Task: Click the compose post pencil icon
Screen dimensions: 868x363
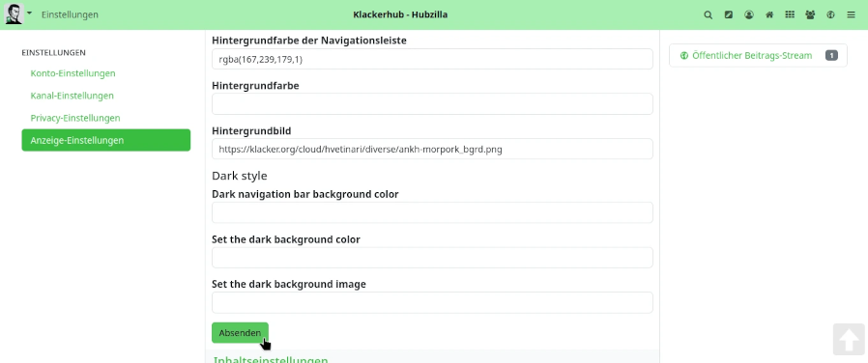Action: (x=729, y=14)
